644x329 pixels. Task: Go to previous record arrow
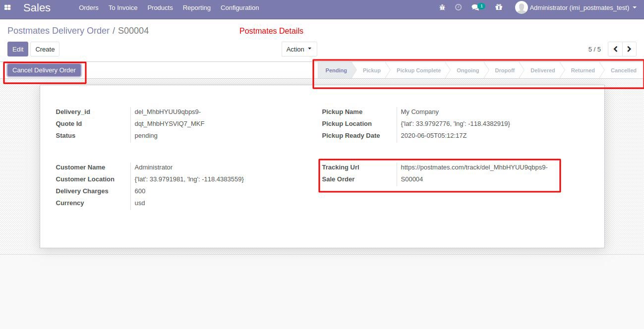coord(615,49)
